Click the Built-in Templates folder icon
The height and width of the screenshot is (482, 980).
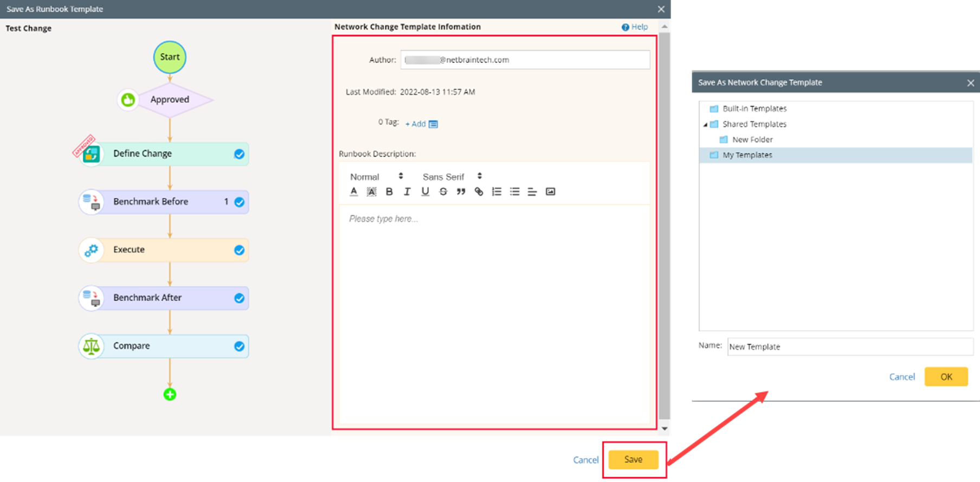pyautogui.click(x=714, y=108)
